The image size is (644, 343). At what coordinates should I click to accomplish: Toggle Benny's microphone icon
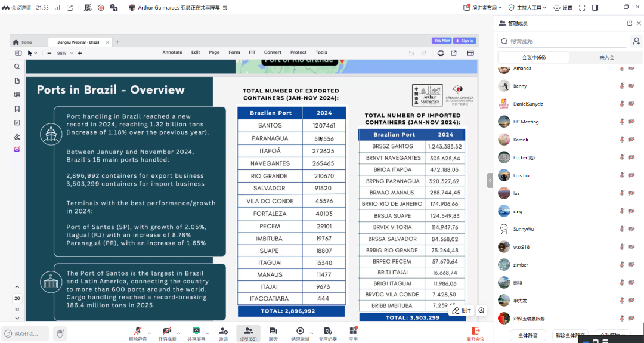(622, 86)
